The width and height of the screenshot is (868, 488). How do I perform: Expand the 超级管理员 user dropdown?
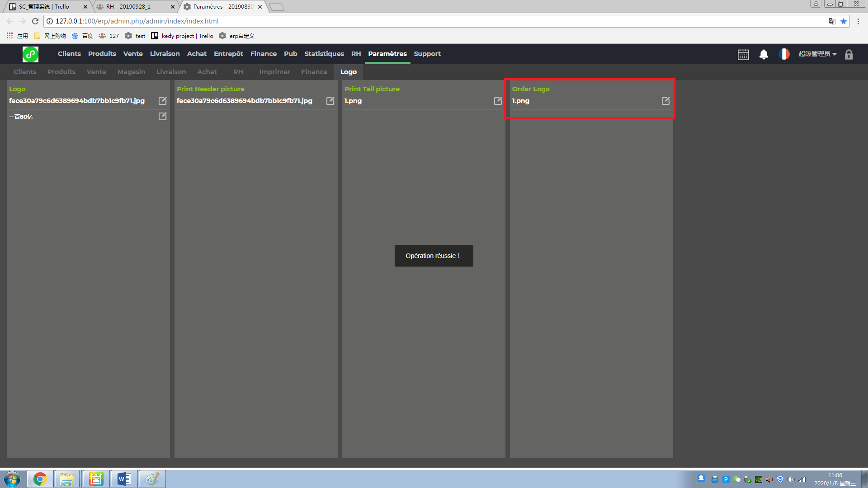point(817,54)
